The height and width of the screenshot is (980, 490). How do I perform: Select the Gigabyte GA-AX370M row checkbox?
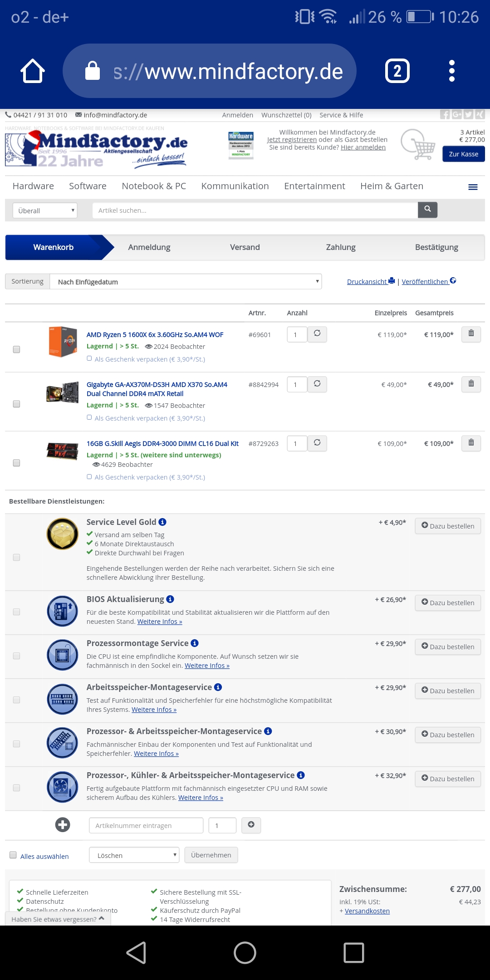click(x=16, y=404)
